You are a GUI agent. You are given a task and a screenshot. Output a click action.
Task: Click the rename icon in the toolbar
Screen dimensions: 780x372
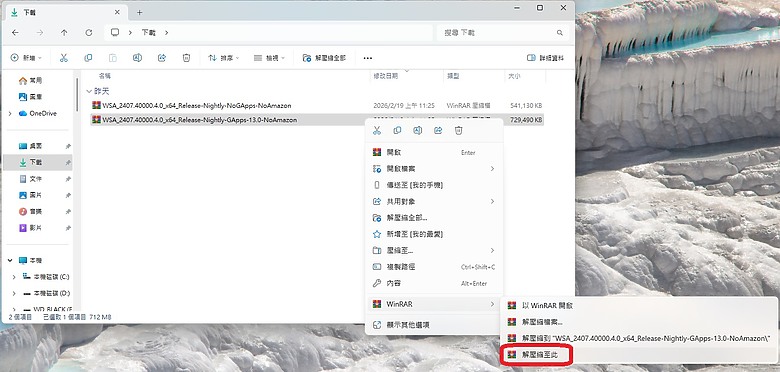coord(137,58)
